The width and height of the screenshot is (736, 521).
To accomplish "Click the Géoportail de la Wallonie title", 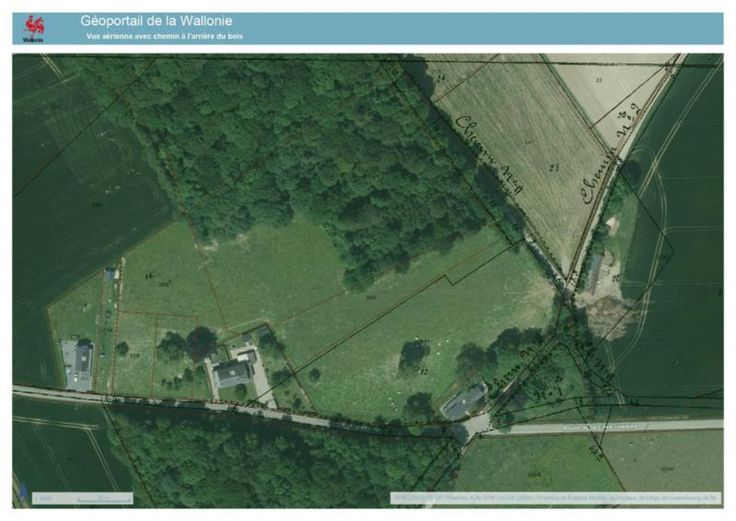I will click(x=164, y=20).
